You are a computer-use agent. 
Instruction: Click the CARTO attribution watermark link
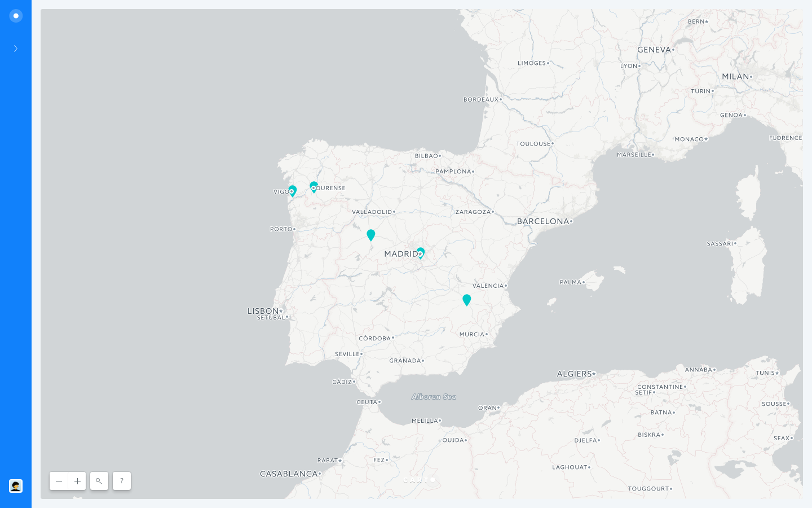[x=419, y=480]
